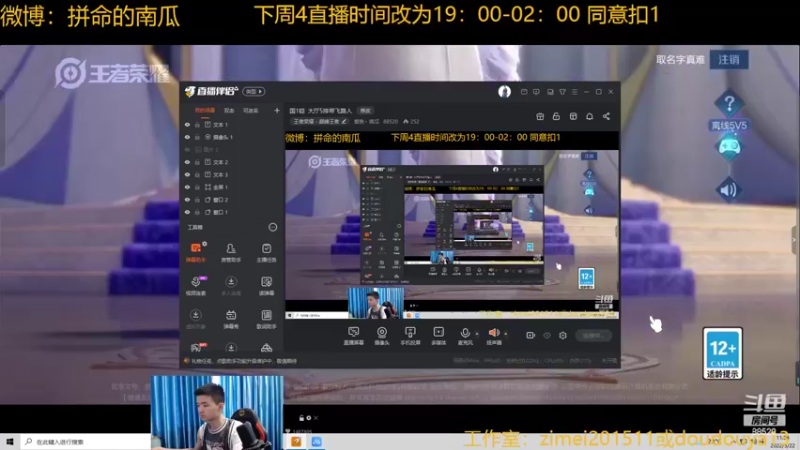The height and width of the screenshot is (450, 800).
Task: Open the hamburger menu in title bar
Action: coord(574,92)
